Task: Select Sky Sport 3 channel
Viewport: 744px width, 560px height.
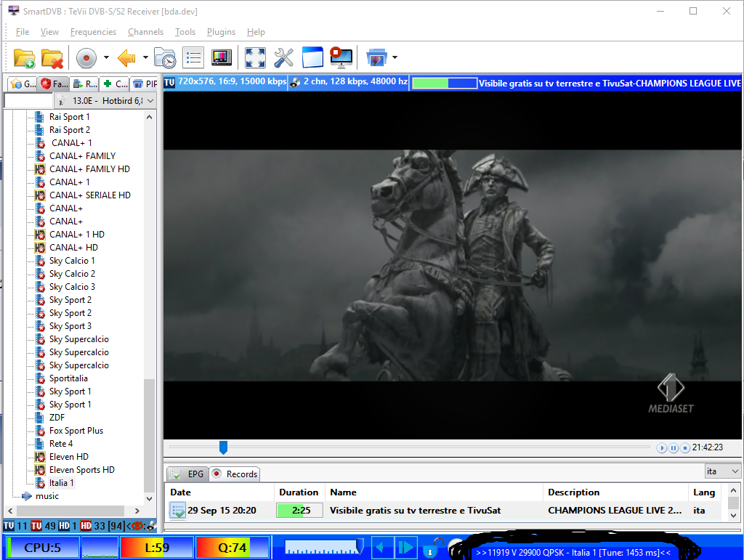Action: (x=70, y=325)
